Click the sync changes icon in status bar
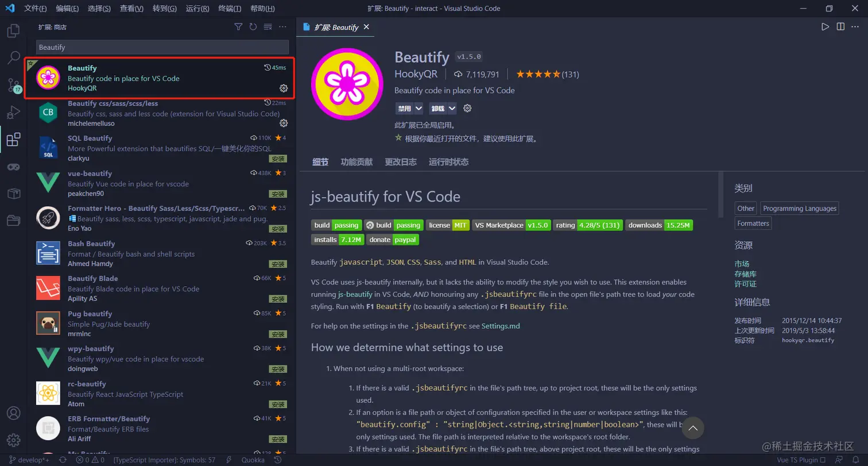The width and height of the screenshot is (868, 466). point(63,460)
